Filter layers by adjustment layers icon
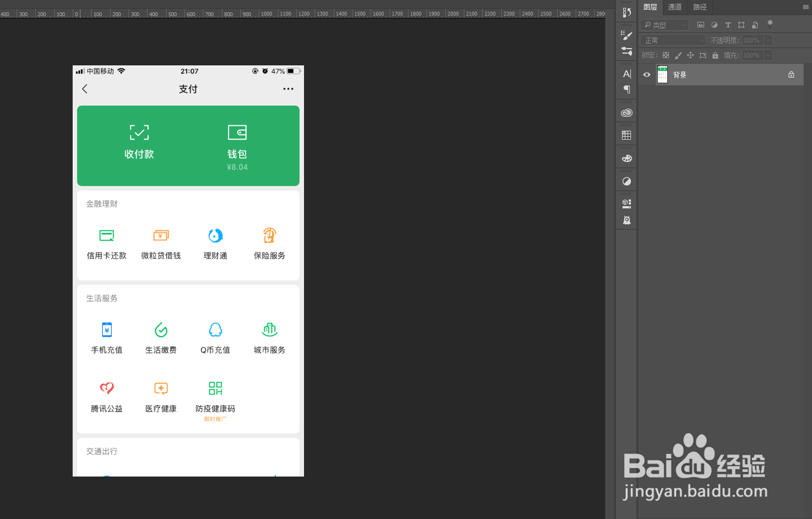Viewport: 812px width, 519px height. coord(714,25)
